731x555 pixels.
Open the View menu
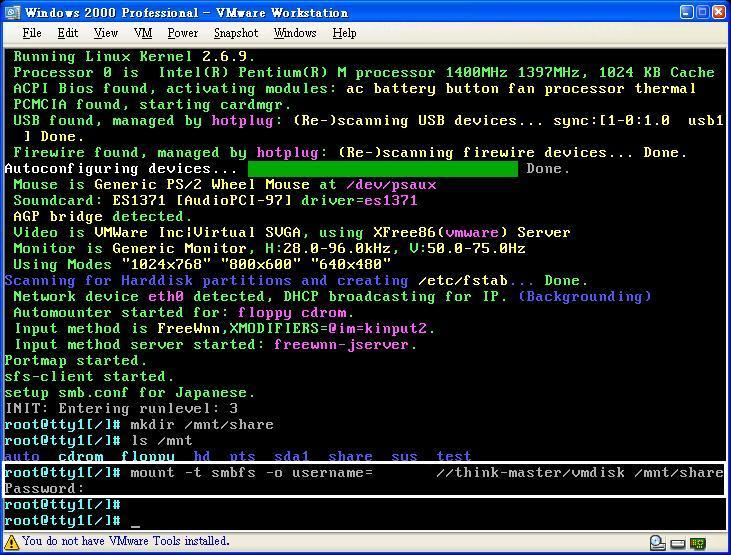point(105,33)
